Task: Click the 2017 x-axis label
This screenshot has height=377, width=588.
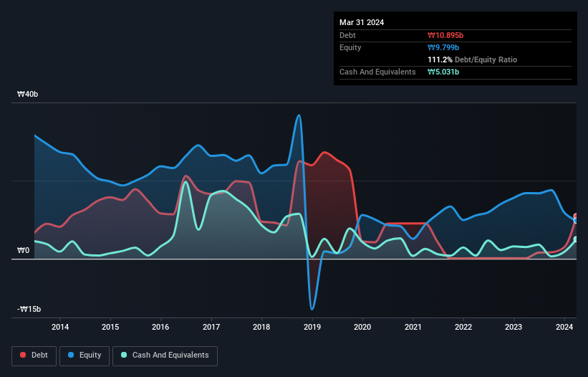Action: 211,327
